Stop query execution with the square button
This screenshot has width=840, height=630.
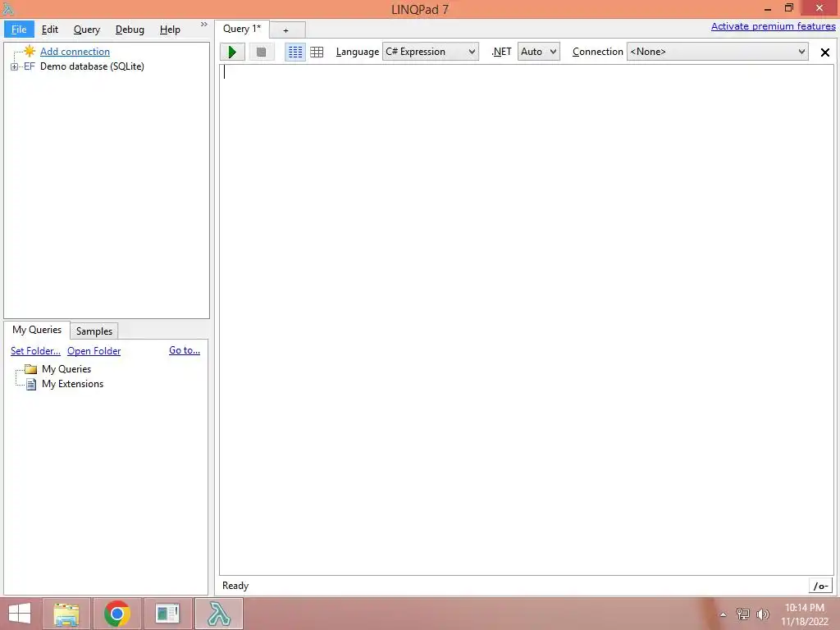click(262, 52)
